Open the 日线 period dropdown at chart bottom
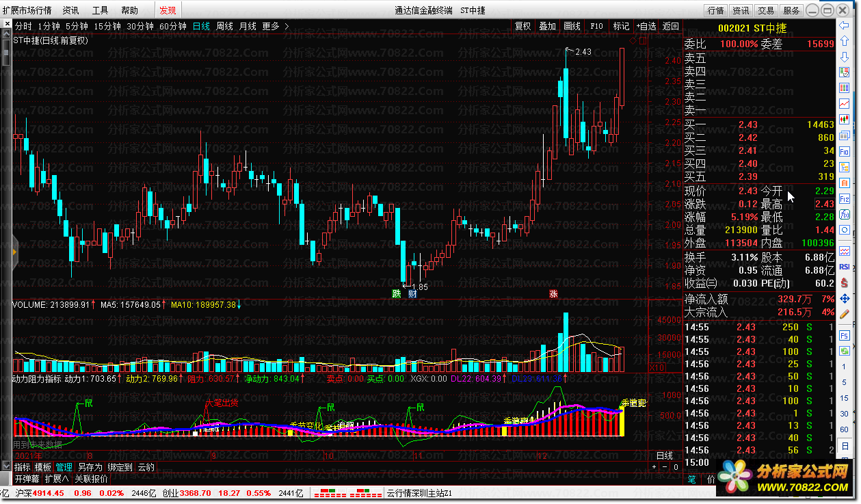 (664, 455)
